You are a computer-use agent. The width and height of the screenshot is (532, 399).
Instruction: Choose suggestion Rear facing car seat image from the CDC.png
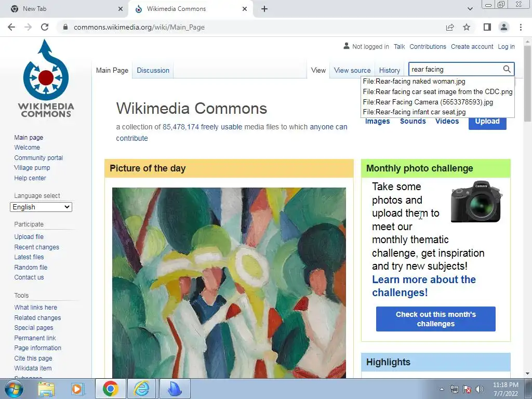coord(437,91)
